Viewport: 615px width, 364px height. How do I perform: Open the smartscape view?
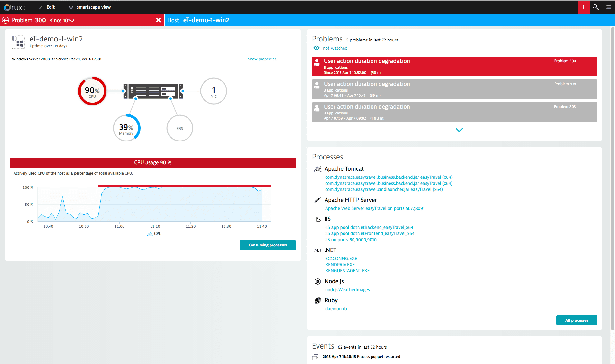coord(90,7)
